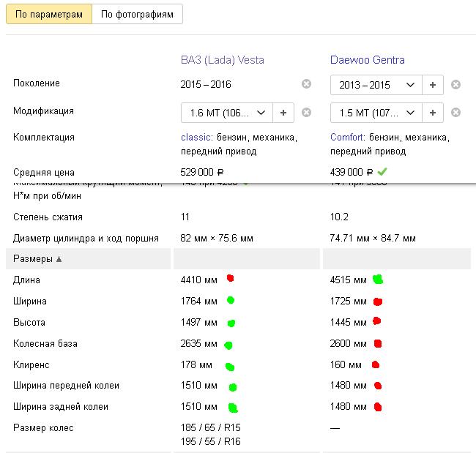Click the green dot beside 1764 мм width

pos(231,300)
